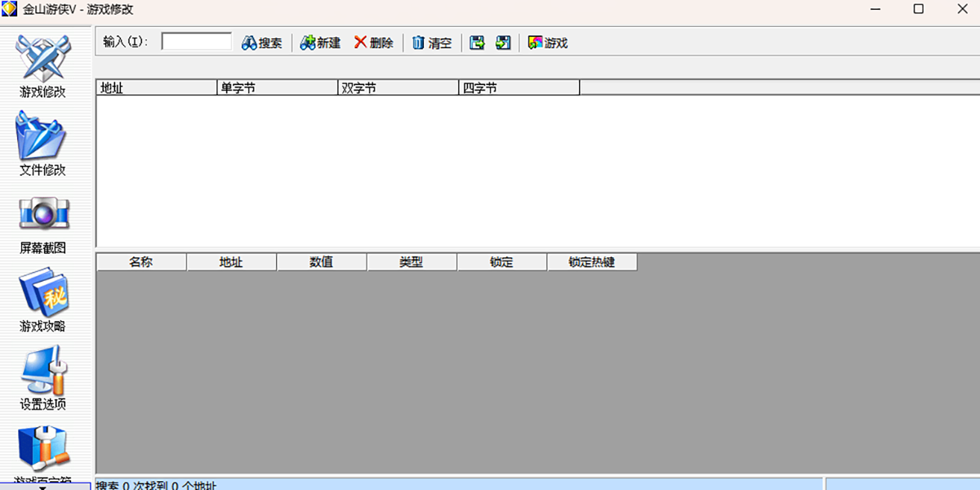Click the 数值 column header

click(x=322, y=262)
